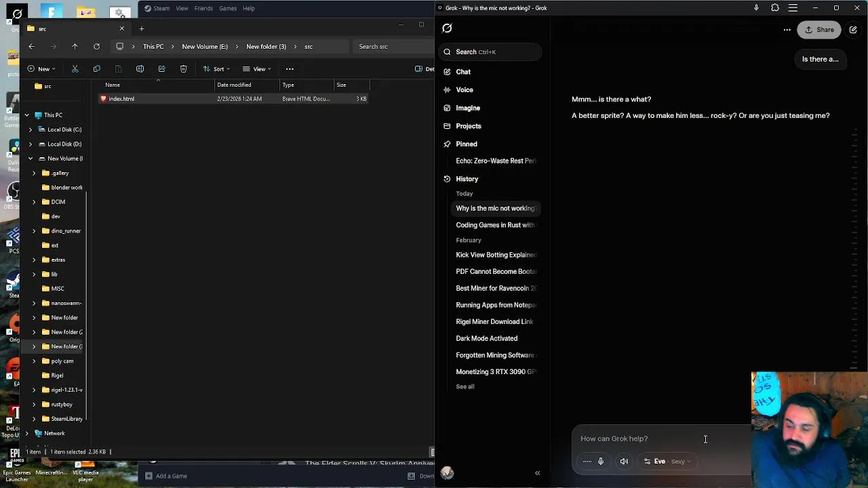Open Voice in the Grok sidebar
The height and width of the screenshot is (488, 868).
pos(465,89)
